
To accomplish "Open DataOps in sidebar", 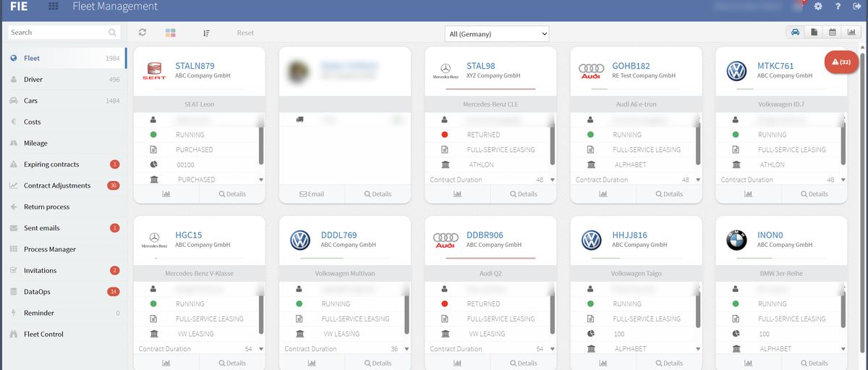I will point(64,292).
